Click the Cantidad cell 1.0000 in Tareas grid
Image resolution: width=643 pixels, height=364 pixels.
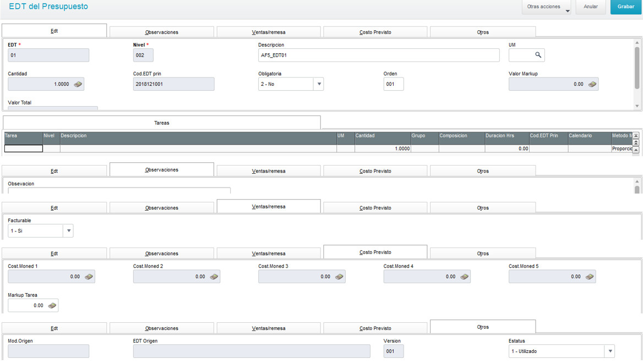tap(383, 148)
